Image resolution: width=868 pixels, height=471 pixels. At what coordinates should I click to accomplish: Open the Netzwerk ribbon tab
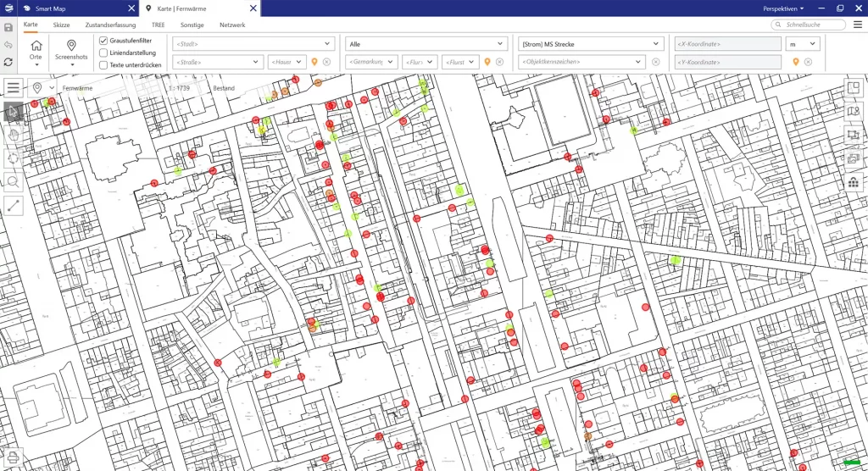[x=232, y=25]
